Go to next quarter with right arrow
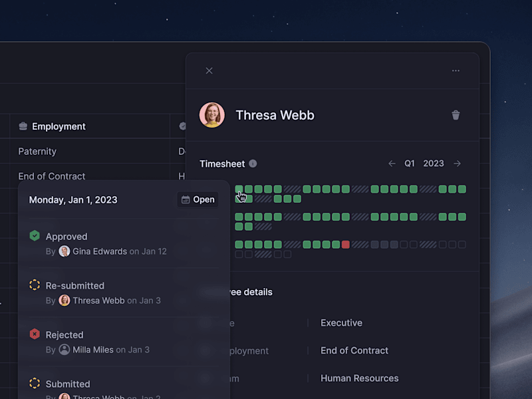 [x=458, y=164]
